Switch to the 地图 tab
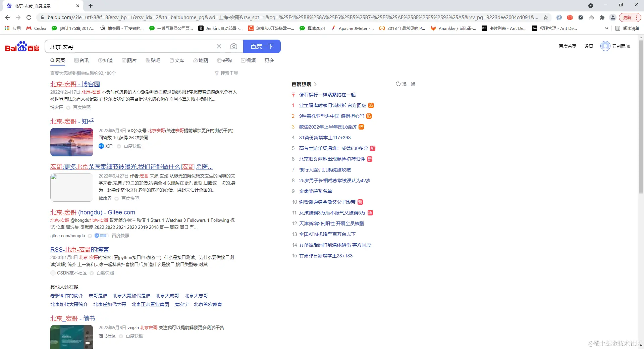644x349 pixels. coord(201,60)
